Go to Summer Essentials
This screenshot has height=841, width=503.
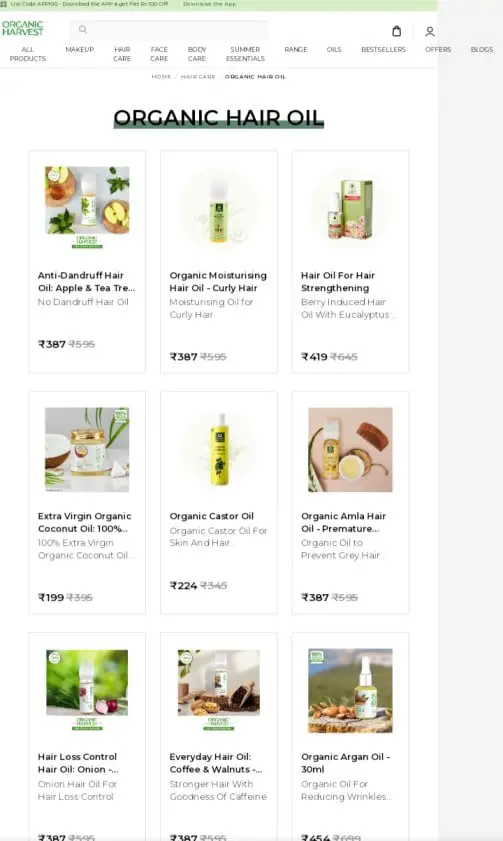[245, 54]
